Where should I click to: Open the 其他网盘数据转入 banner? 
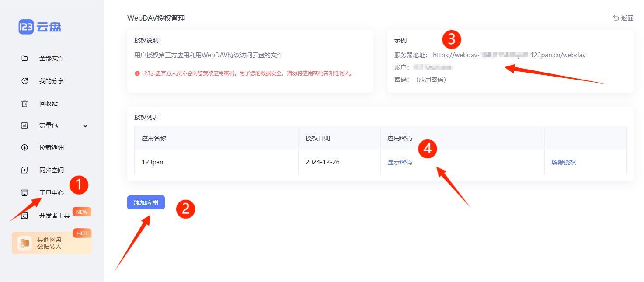52,243
